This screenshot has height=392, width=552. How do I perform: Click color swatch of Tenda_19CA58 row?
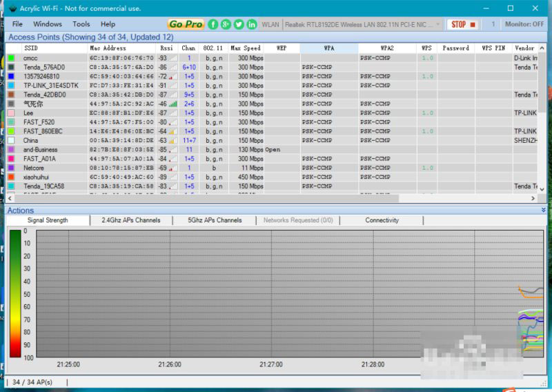tap(11, 186)
